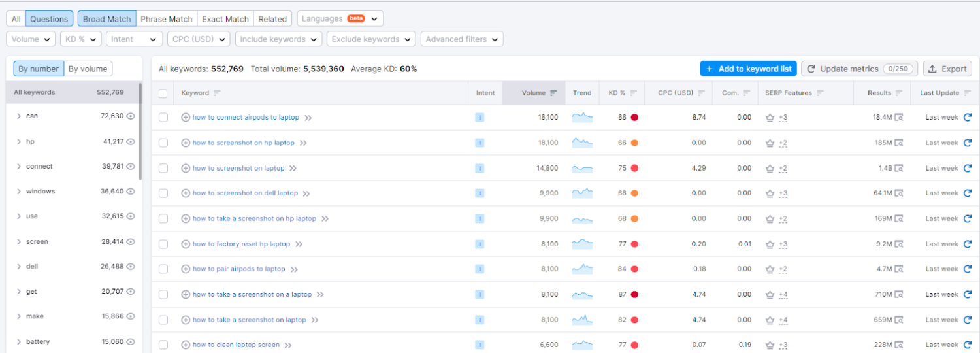Screen dimensions: 980x353
Task: Select the By volume tab
Action: (88, 69)
